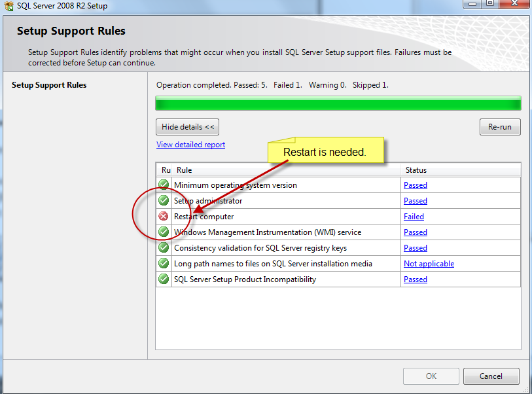532x394 pixels.
Task: Select the Setup administrator rule text
Action: pos(208,200)
